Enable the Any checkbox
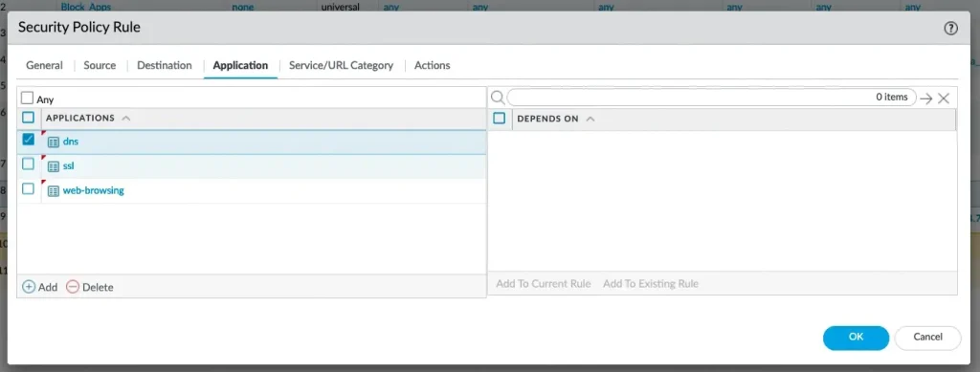 (27, 98)
